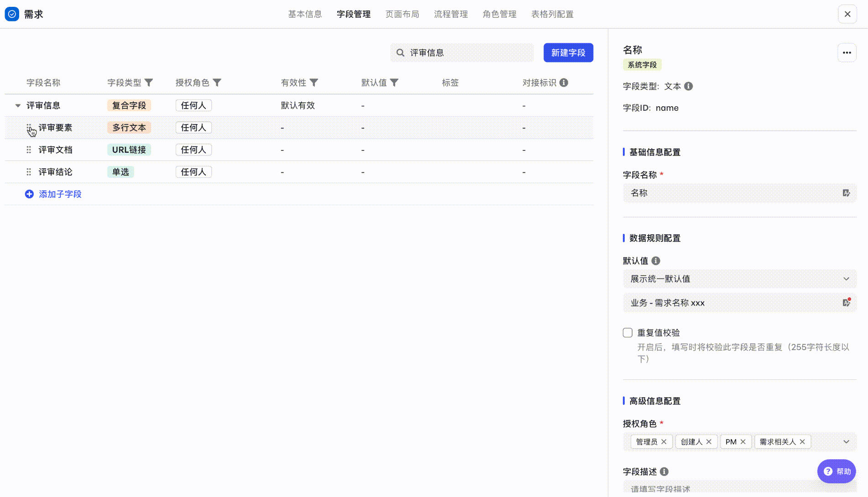Click the 复合字段 type tag

(129, 105)
